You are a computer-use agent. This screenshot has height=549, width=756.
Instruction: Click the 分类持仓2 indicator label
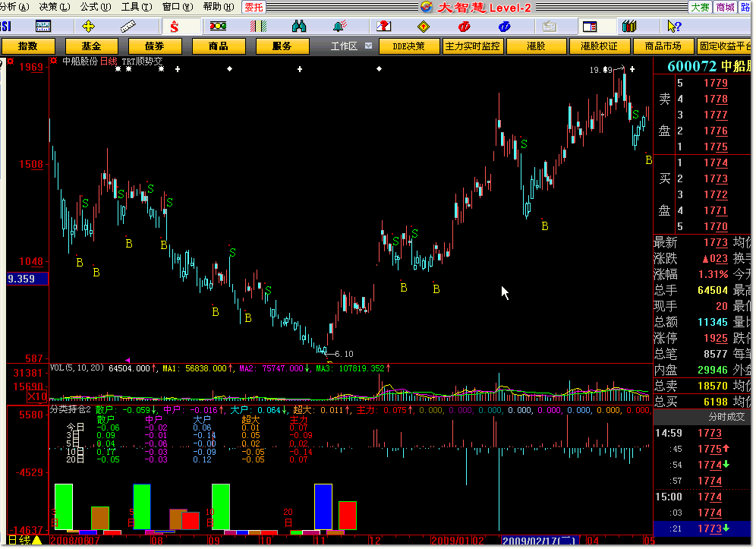pos(71,409)
